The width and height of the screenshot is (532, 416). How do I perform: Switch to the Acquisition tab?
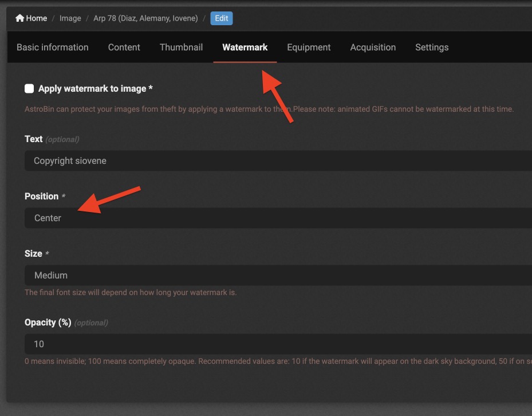click(373, 47)
